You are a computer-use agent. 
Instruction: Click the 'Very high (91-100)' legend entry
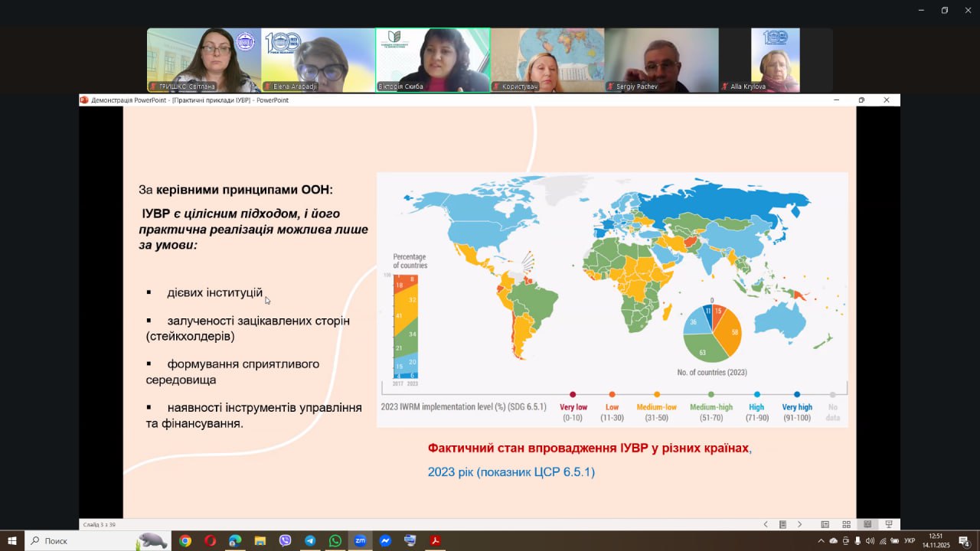tap(797, 408)
